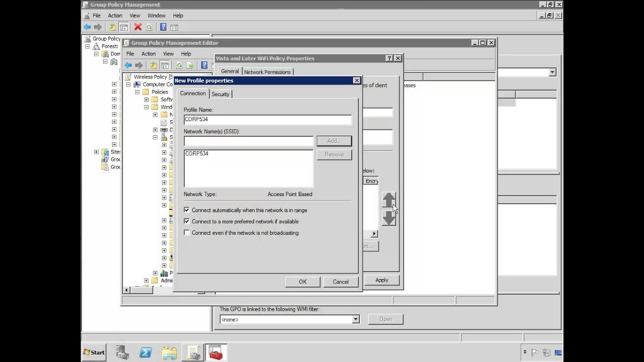Screen dimensions: 644x362
Task: Open Action menu in Group Policy Management
Action: click(x=115, y=16)
